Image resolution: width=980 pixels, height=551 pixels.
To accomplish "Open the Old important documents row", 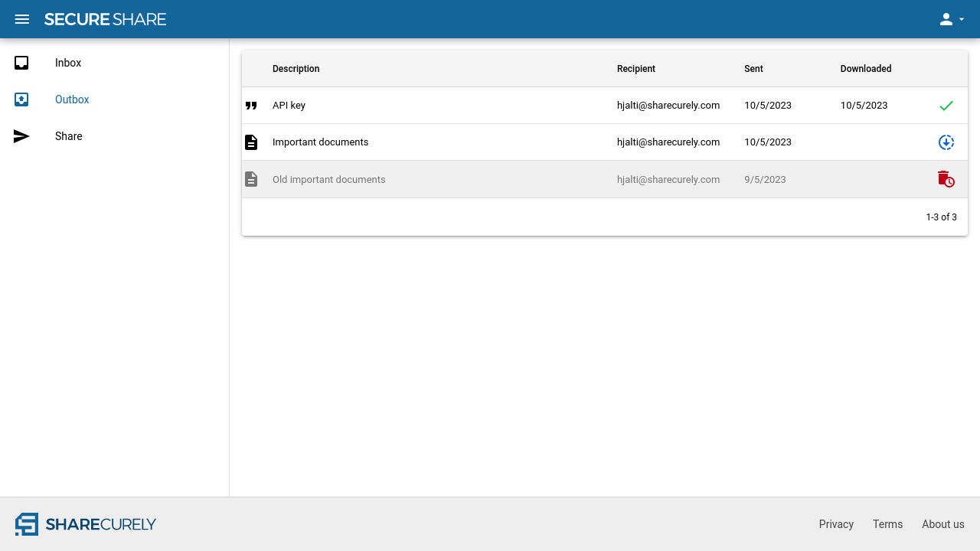I will tap(605, 179).
